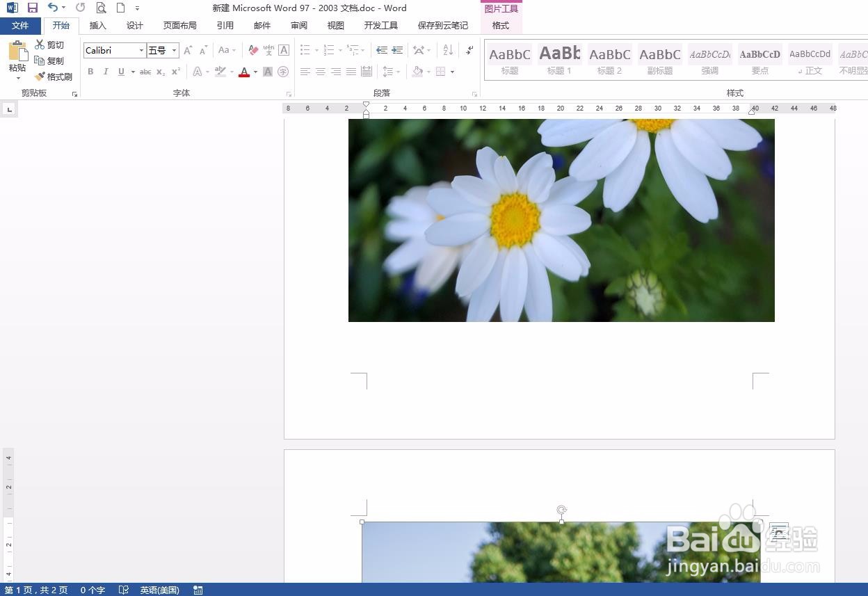Open the 图片工具 格式 (Picture Format) tab
Image resolution: width=868 pixels, height=596 pixels.
point(500,25)
